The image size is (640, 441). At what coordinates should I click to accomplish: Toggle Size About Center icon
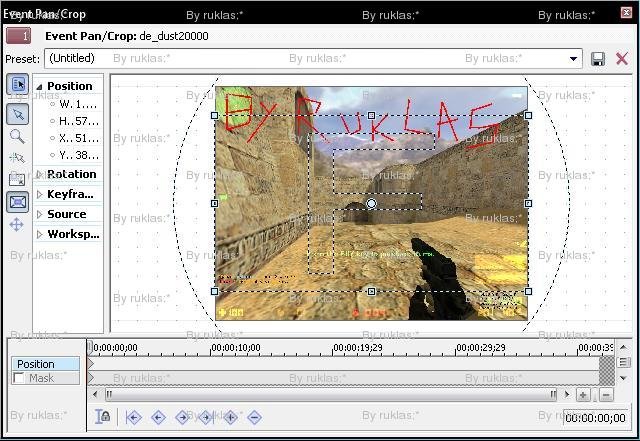tap(18, 202)
